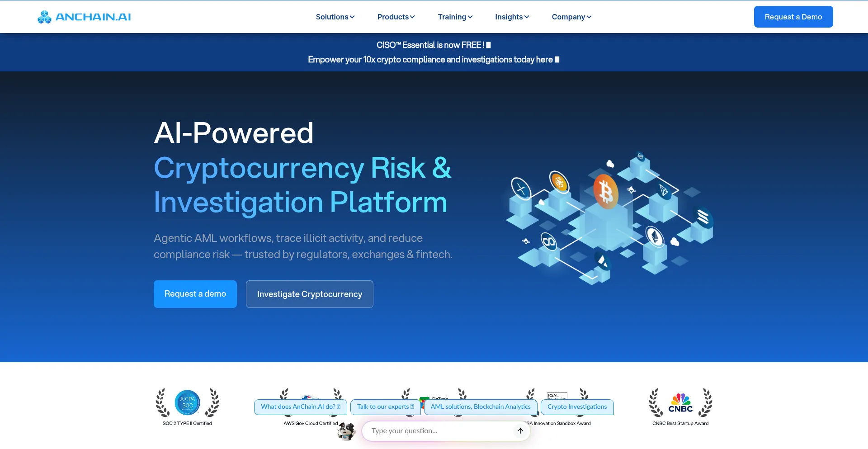The width and height of the screenshot is (868, 449).
Task: Click the Bitcoin coin in hero illustration
Action: point(606,191)
